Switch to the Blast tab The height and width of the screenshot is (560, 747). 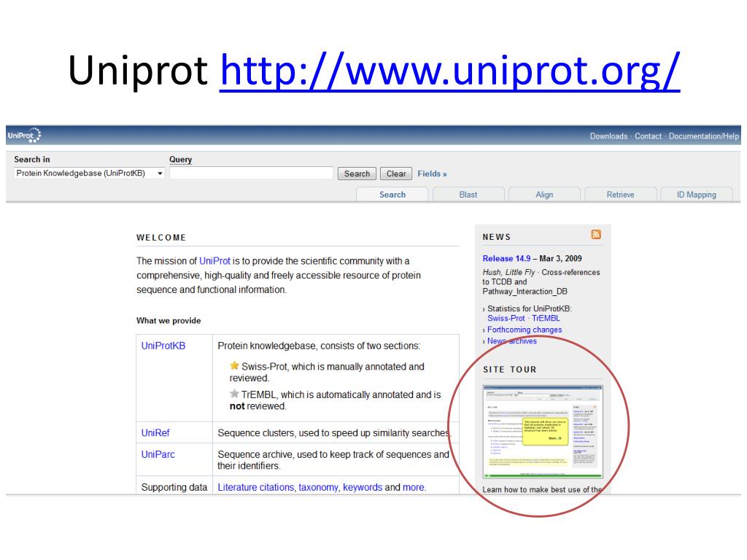[468, 194]
